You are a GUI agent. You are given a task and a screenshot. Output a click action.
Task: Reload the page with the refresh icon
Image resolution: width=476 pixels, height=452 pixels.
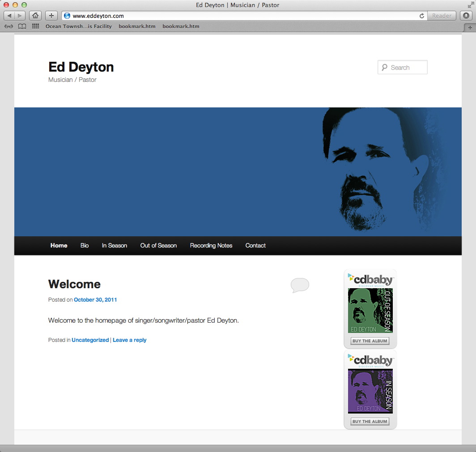(x=422, y=16)
